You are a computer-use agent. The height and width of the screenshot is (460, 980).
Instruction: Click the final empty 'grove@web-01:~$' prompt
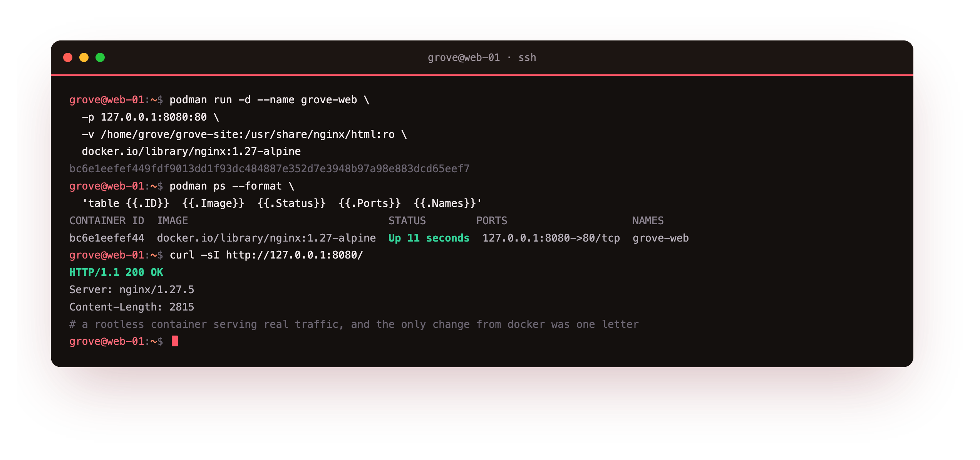coord(116,341)
